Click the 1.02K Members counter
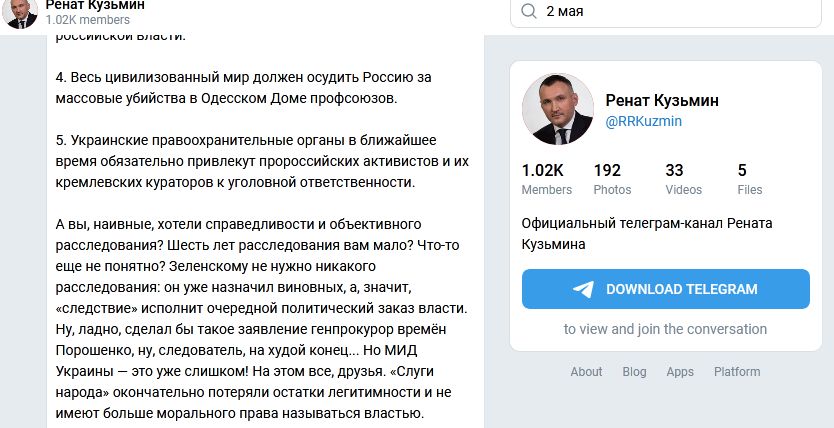 click(x=547, y=178)
